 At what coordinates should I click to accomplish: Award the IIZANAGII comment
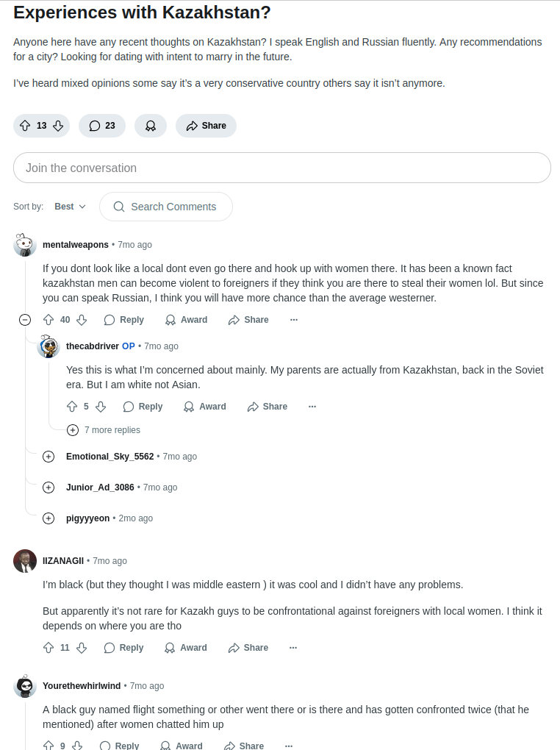(x=186, y=648)
